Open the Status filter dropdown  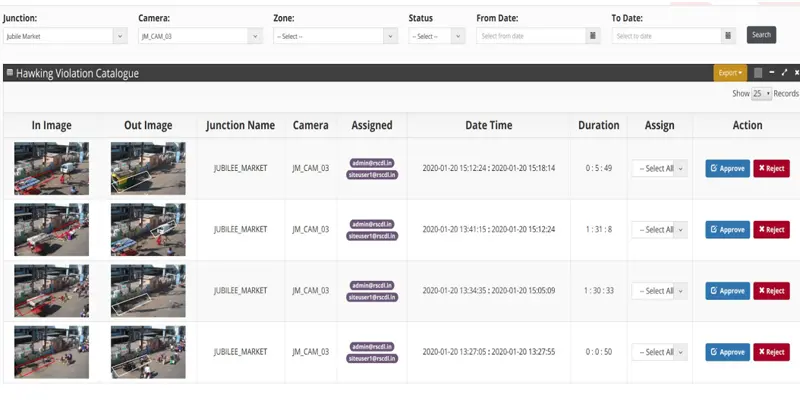pyautogui.click(x=436, y=36)
